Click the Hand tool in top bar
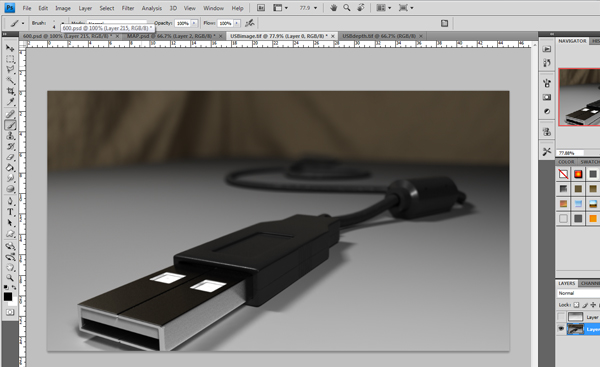The image size is (600, 367). pos(334,8)
